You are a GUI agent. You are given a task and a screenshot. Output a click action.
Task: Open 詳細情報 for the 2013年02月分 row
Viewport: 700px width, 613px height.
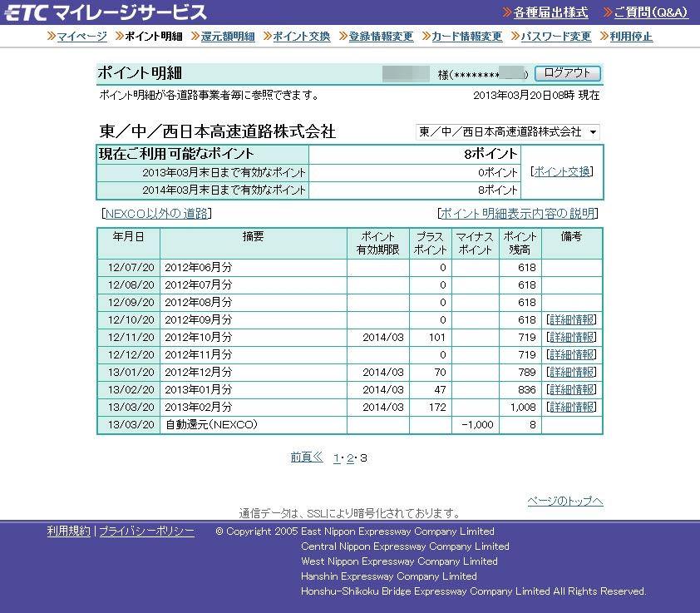572,407
